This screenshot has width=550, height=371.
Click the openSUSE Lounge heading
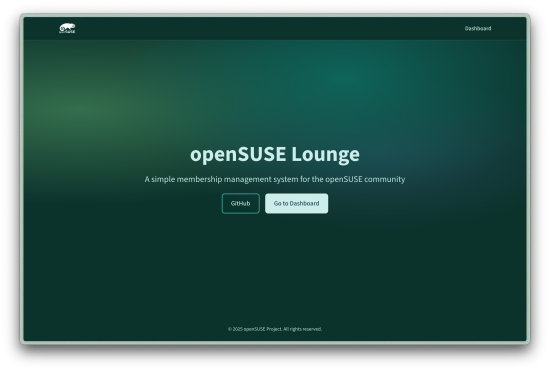coord(275,154)
